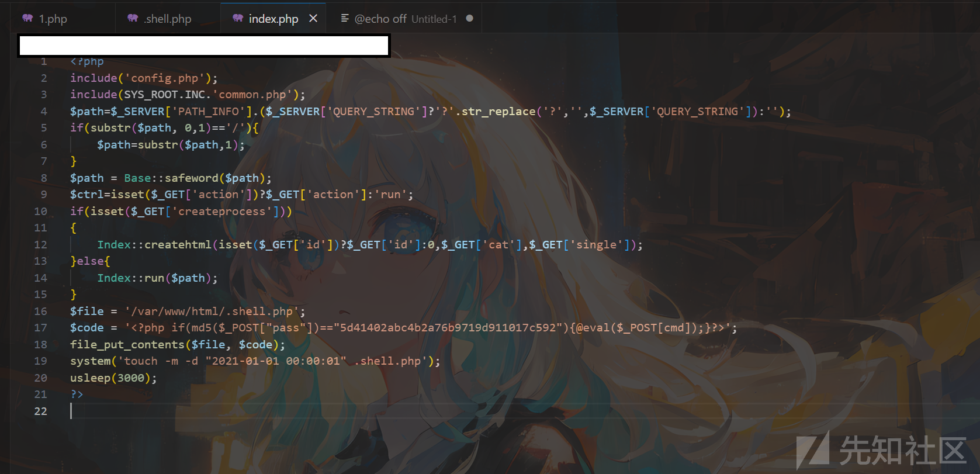Select the index.php tab
Image resolution: width=980 pixels, height=474 pixels.
[273, 19]
